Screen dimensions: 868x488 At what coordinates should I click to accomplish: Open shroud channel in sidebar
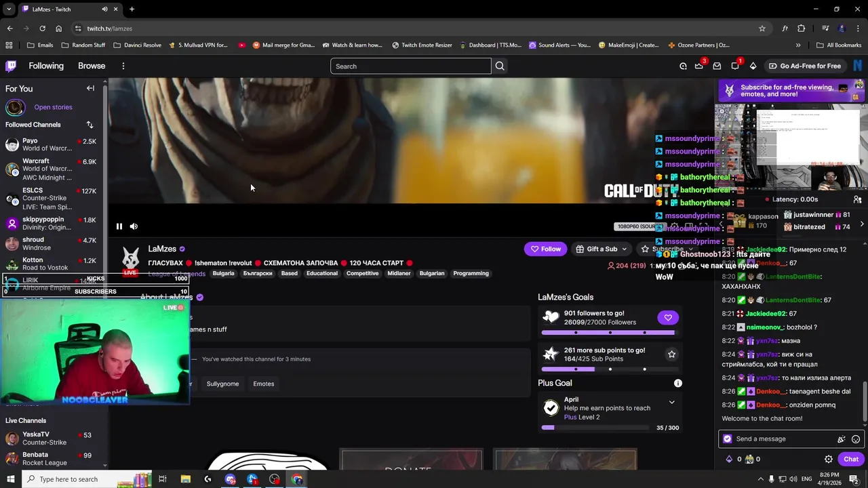[x=52, y=243]
